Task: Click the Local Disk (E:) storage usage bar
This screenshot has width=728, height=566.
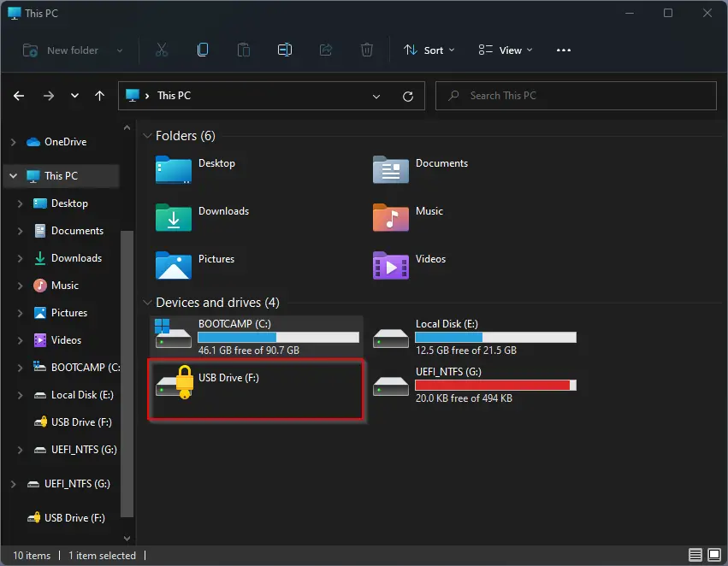Action: click(496, 337)
